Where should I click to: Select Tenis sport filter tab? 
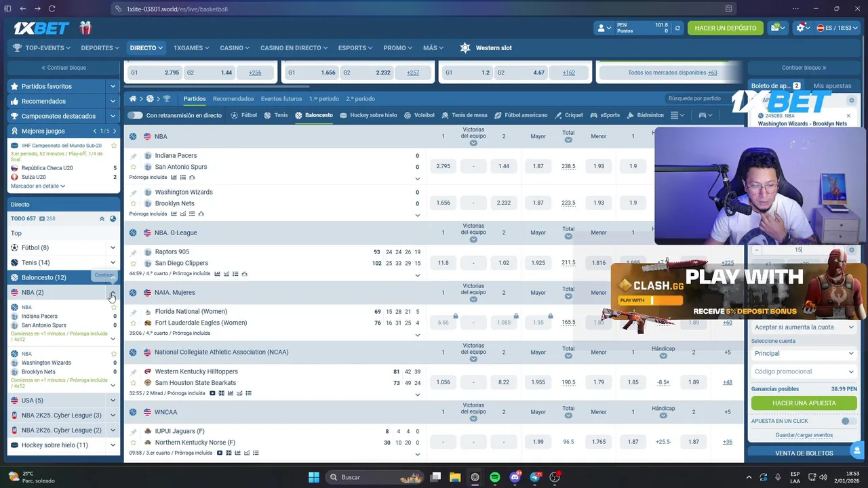(277, 115)
